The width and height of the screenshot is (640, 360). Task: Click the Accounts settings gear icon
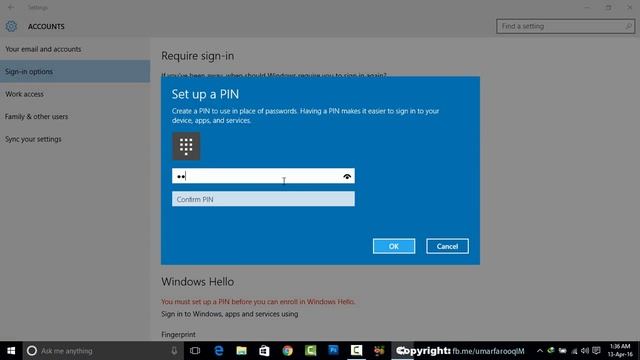11,26
